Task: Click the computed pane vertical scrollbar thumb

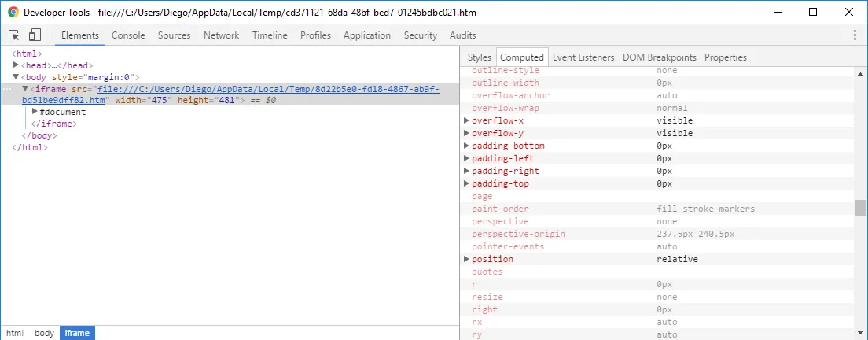Action: (860, 208)
